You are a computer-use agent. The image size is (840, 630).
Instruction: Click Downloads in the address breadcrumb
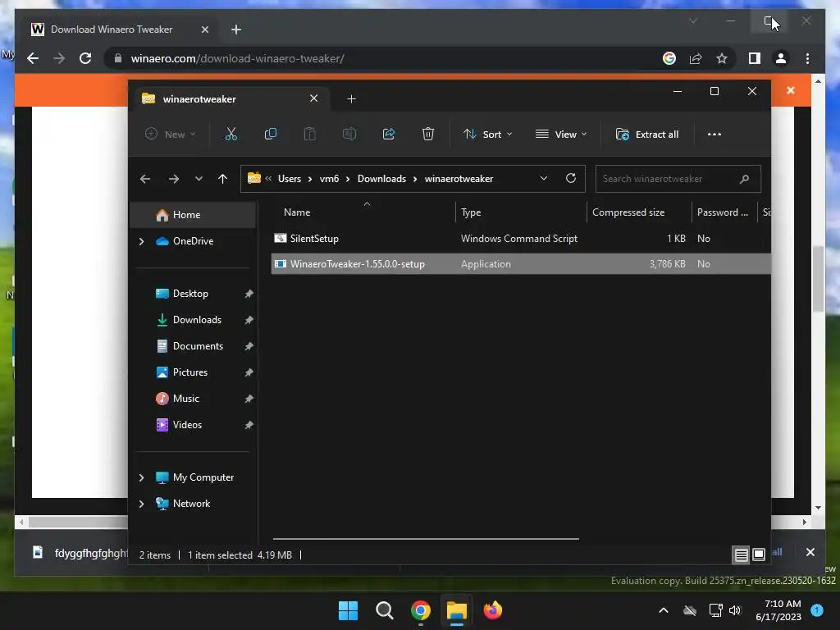pos(381,178)
